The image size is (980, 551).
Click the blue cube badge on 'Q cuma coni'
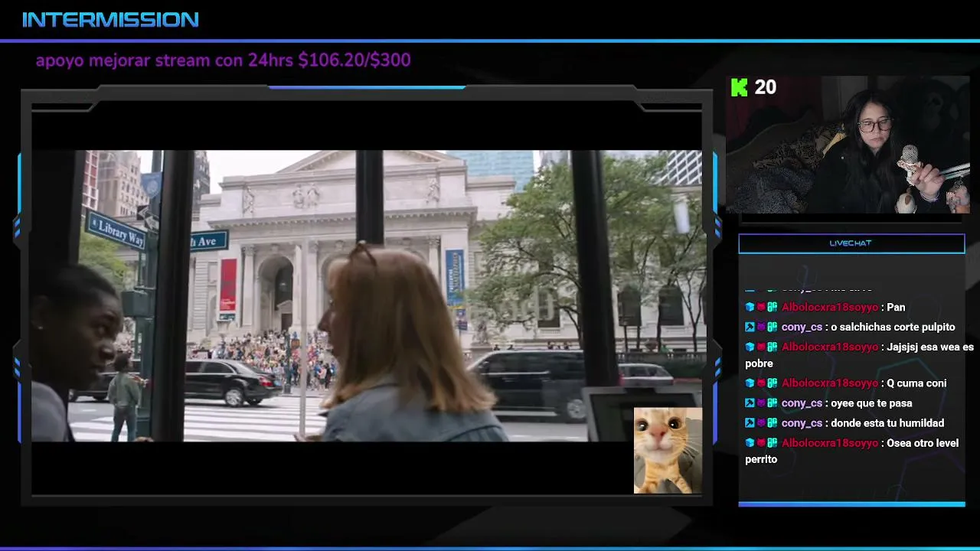[750, 383]
